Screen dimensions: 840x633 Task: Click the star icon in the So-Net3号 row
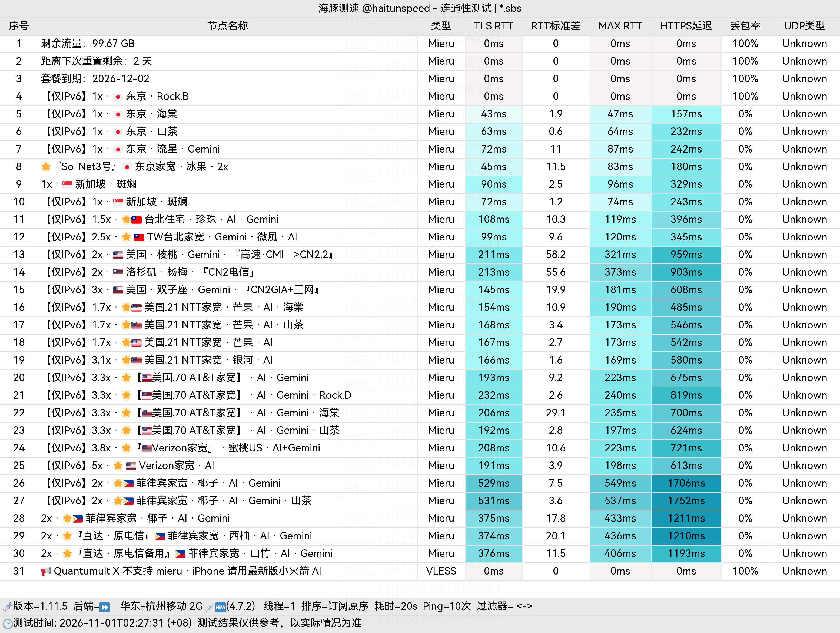click(46, 167)
